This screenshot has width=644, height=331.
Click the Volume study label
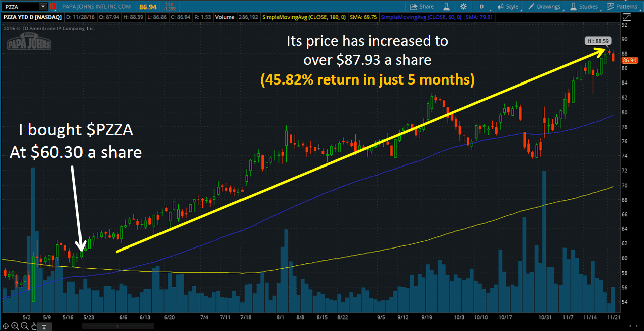pos(224,17)
